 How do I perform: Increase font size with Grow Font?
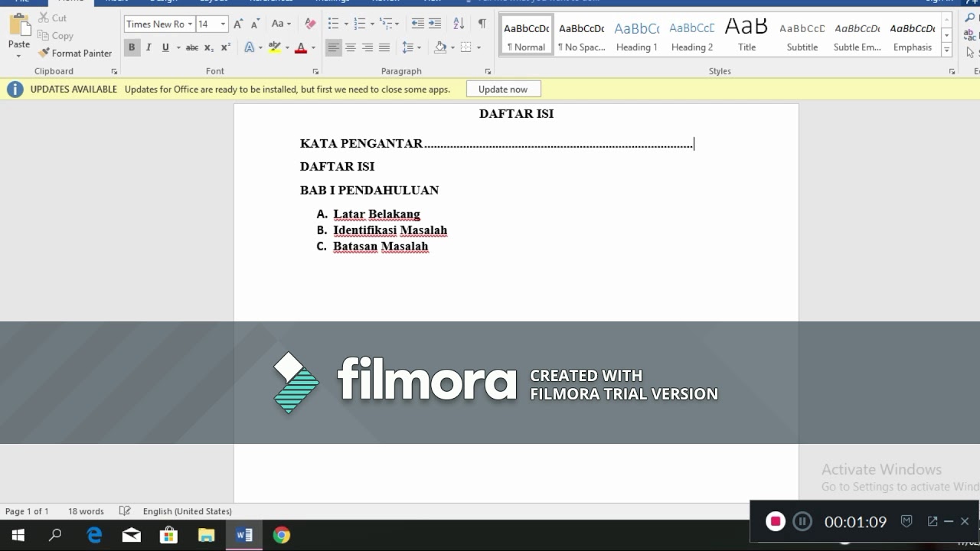(238, 24)
